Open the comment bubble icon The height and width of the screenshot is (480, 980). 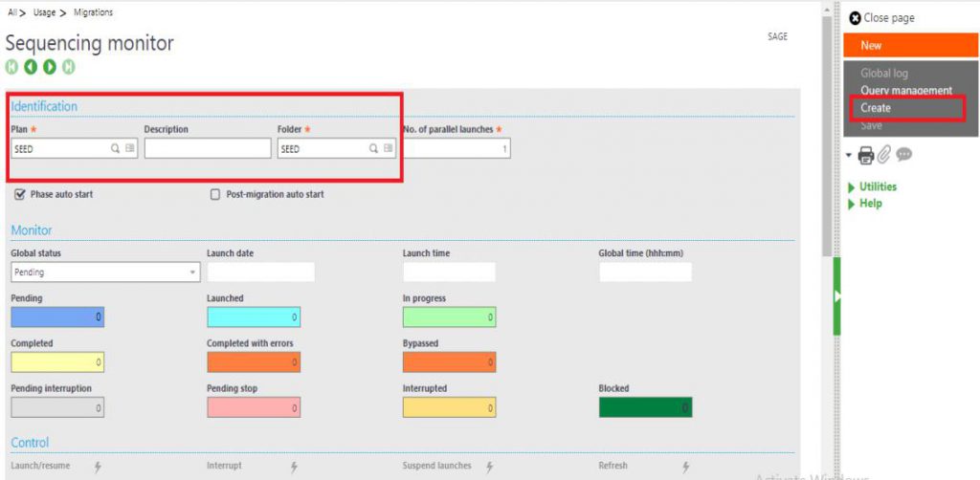[x=903, y=154]
